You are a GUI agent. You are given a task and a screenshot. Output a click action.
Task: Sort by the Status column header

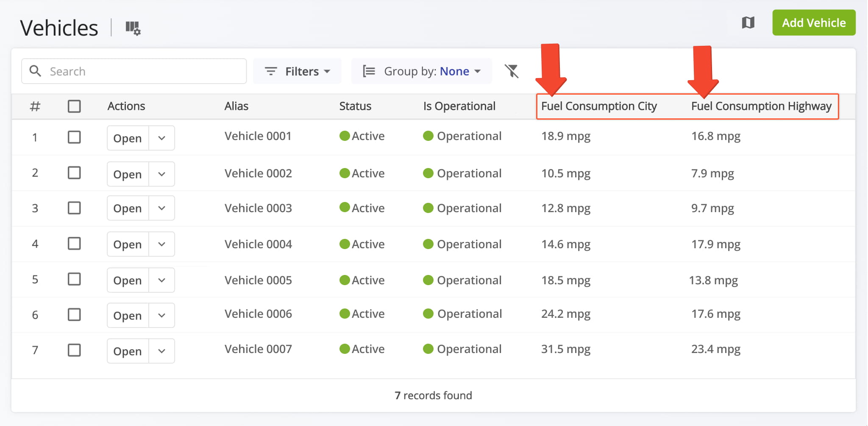(355, 106)
